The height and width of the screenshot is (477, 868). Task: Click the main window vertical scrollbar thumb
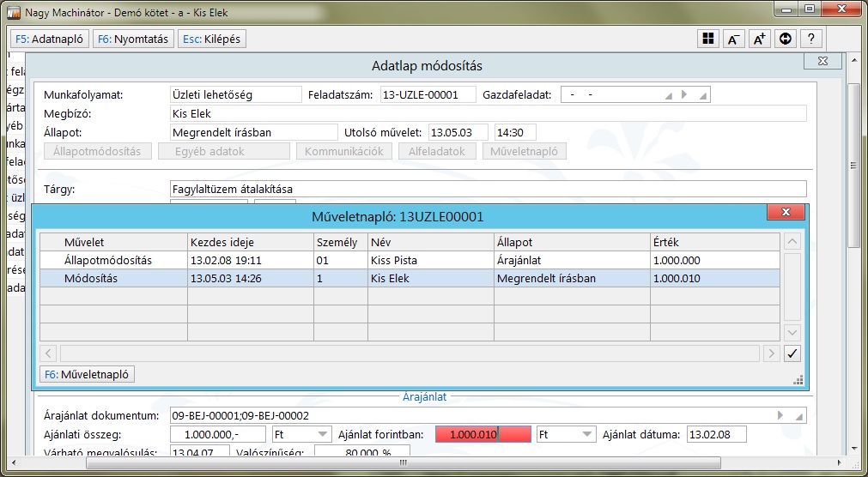[854, 165]
